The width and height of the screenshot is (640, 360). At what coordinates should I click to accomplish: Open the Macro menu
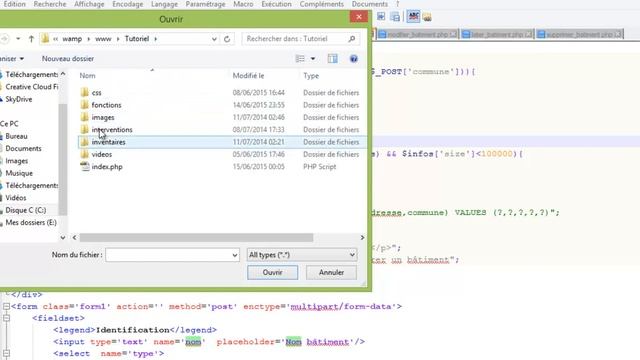tap(243, 4)
